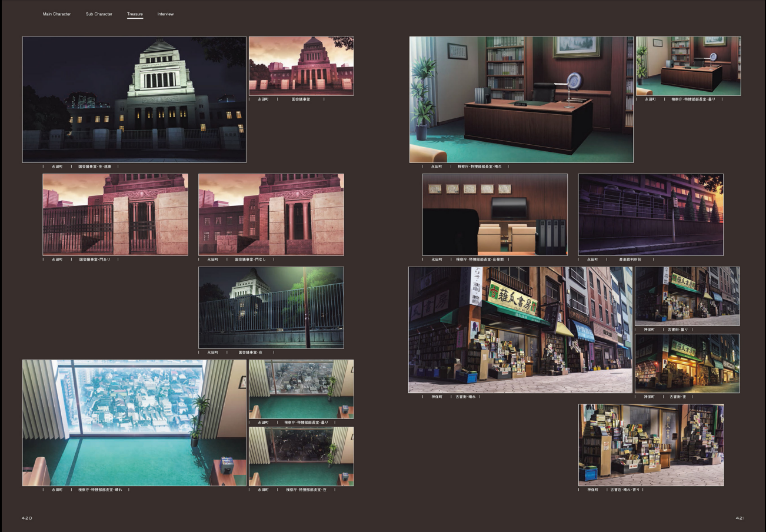Click caption '国会議事堂・夜' under fence image
Image resolution: width=766 pixels, height=532 pixels.
pyautogui.click(x=251, y=353)
